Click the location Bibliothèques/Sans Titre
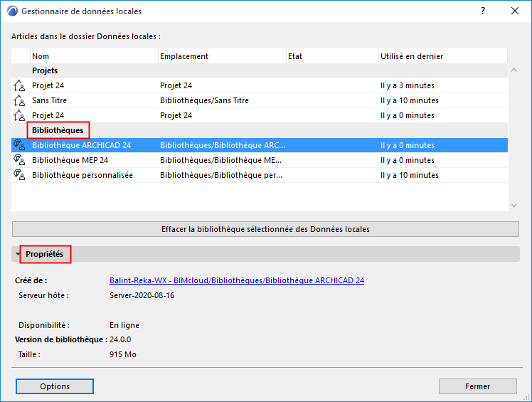The width and height of the screenshot is (532, 402). [204, 100]
